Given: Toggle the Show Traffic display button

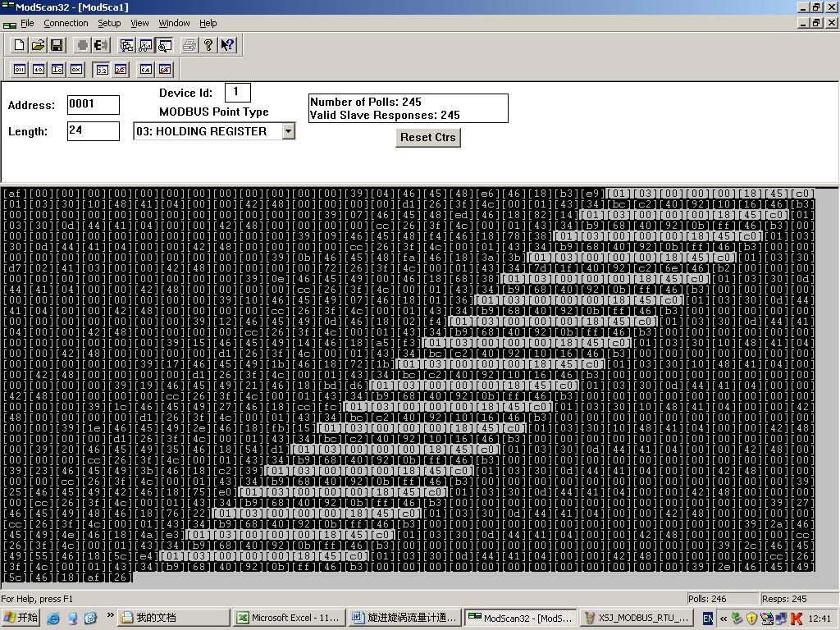Looking at the screenshot, I should pos(165,45).
